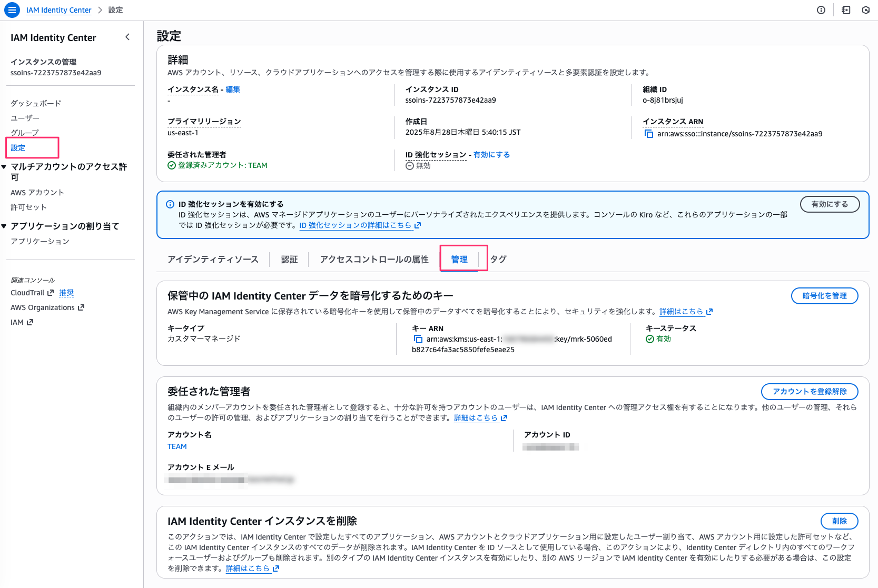Click the 編集 link beside インスタンス名
The width and height of the screenshot is (878, 588).
[233, 89]
